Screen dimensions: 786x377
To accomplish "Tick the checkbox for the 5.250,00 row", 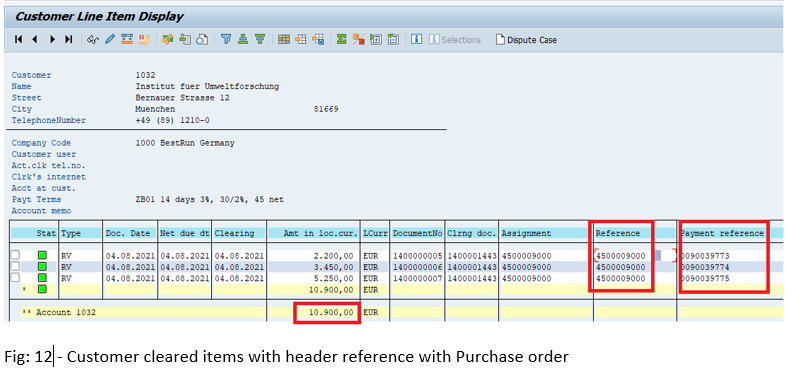I will click(x=15, y=277).
